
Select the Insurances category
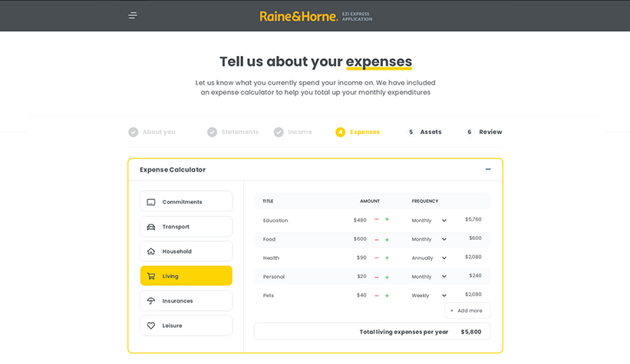(x=186, y=301)
